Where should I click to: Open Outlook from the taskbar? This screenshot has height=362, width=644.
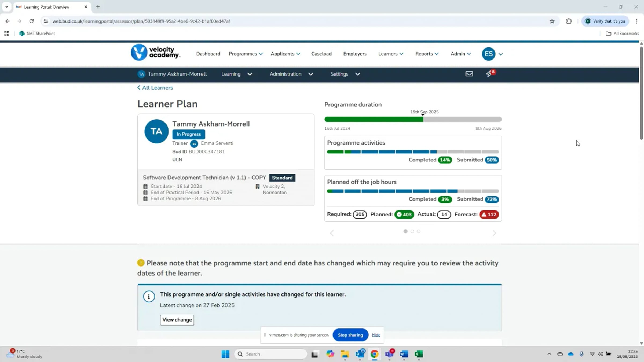(x=360, y=354)
